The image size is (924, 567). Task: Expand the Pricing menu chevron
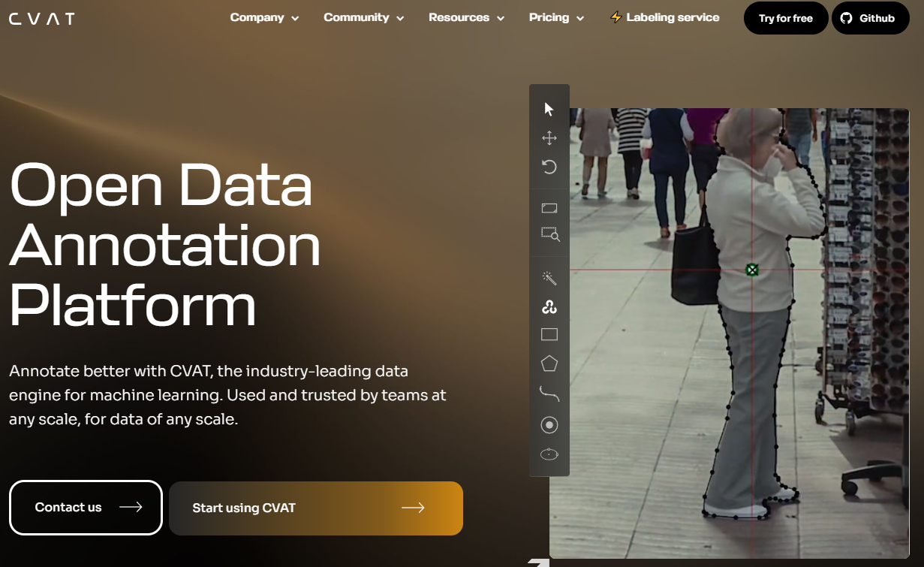[x=580, y=19]
